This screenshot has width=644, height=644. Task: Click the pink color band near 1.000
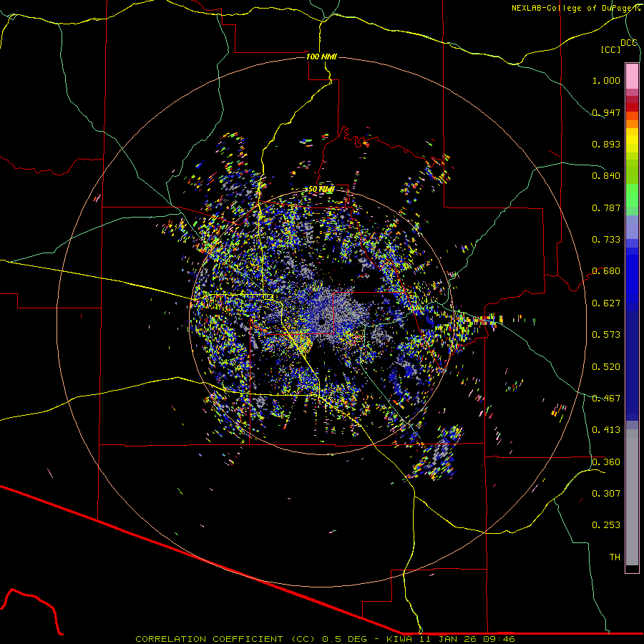632,77
